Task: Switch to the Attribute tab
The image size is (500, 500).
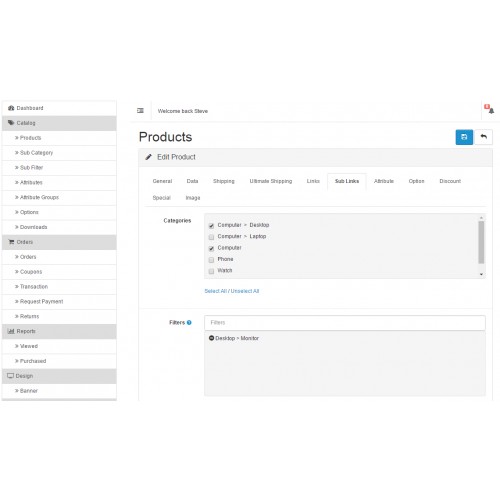Action: tap(384, 181)
